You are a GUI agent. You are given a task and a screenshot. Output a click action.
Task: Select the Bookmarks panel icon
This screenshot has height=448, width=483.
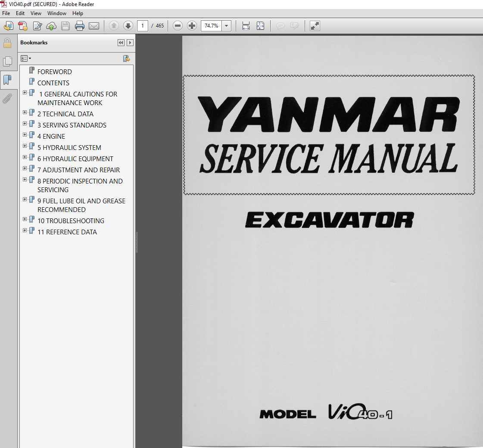(7, 80)
